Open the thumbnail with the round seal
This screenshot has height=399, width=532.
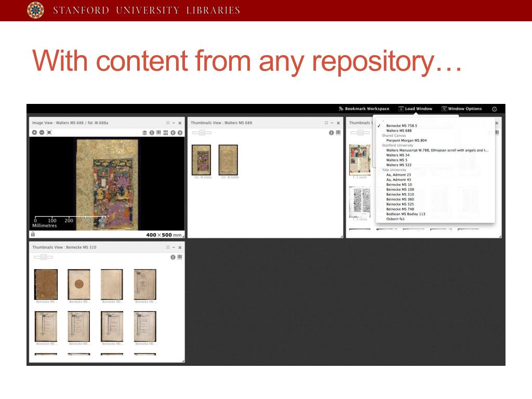(79, 284)
